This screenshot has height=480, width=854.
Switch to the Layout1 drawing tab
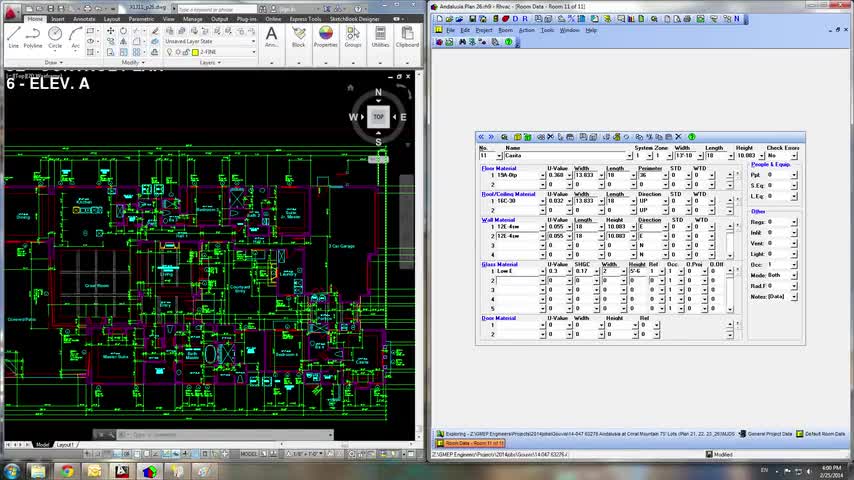coord(65,444)
